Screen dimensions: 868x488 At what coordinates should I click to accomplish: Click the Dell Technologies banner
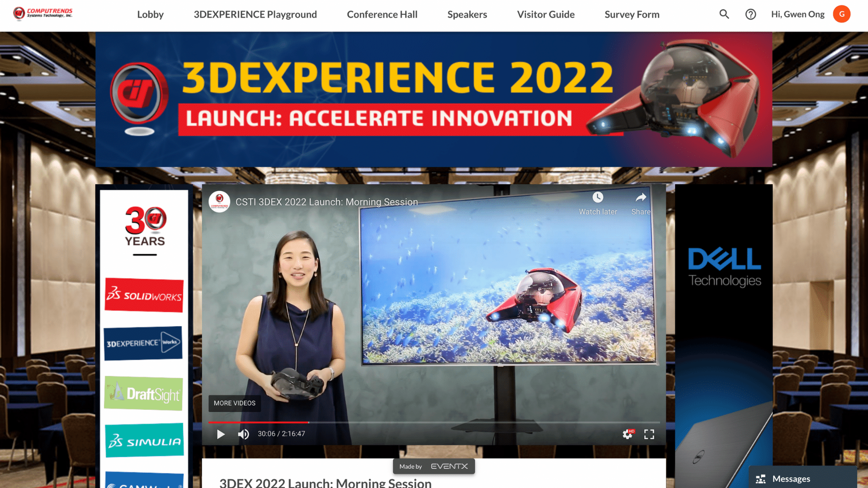(x=724, y=267)
